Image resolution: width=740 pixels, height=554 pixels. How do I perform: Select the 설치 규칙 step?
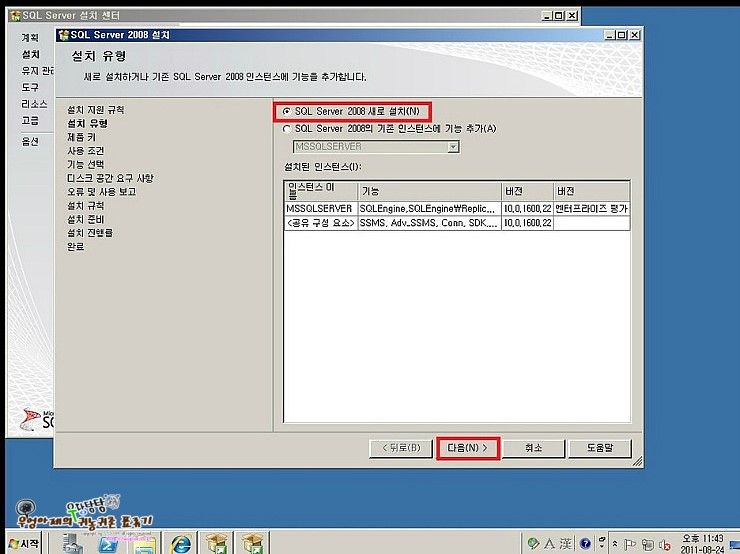(85, 206)
